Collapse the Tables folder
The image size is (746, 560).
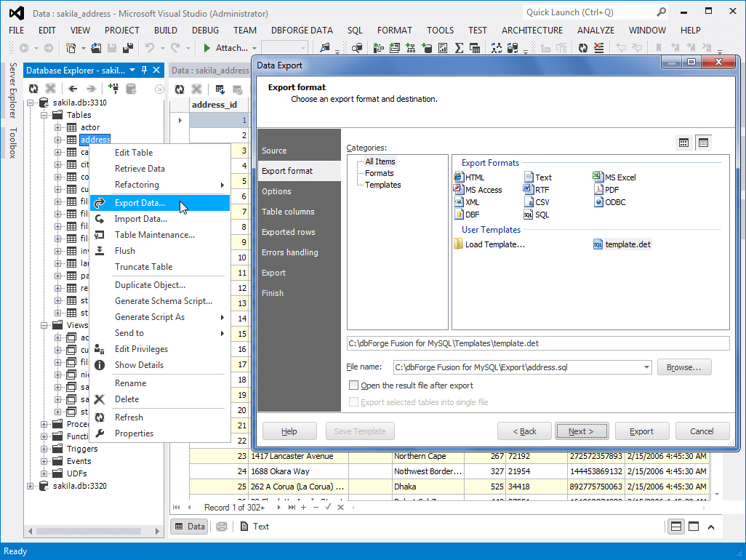pyautogui.click(x=44, y=115)
